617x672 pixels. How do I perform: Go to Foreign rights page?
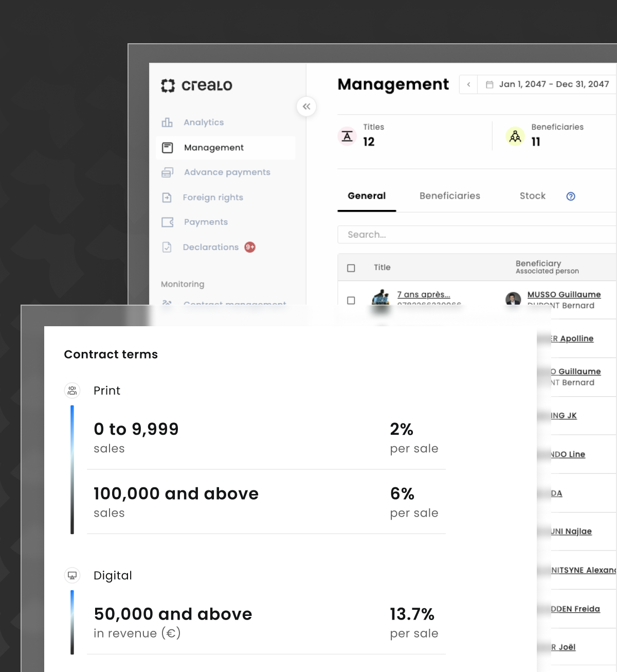point(213,198)
